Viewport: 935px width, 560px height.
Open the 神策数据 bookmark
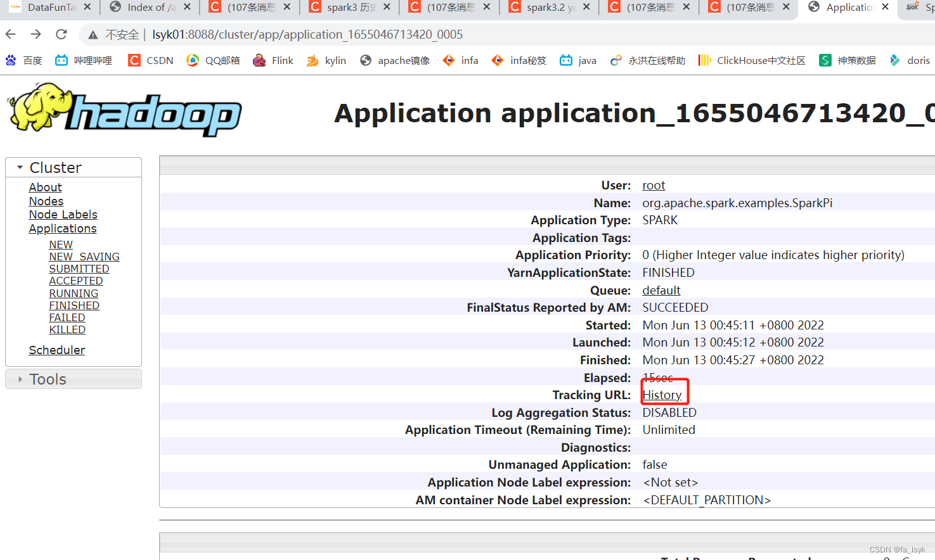[x=848, y=60]
